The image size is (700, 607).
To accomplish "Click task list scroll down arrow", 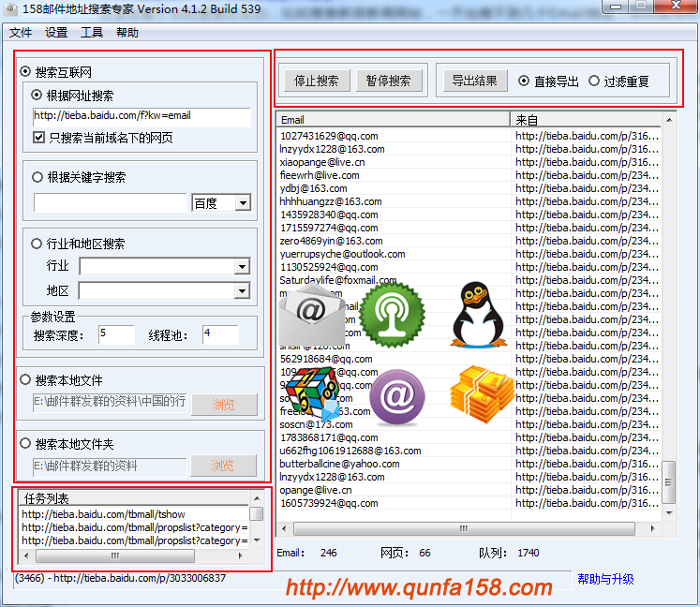I will pos(257,540).
